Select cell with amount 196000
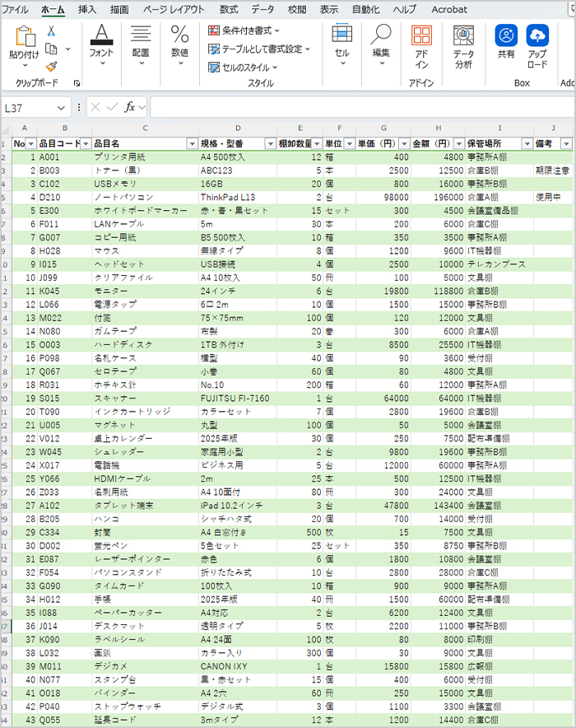 pyautogui.click(x=439, y=198)
